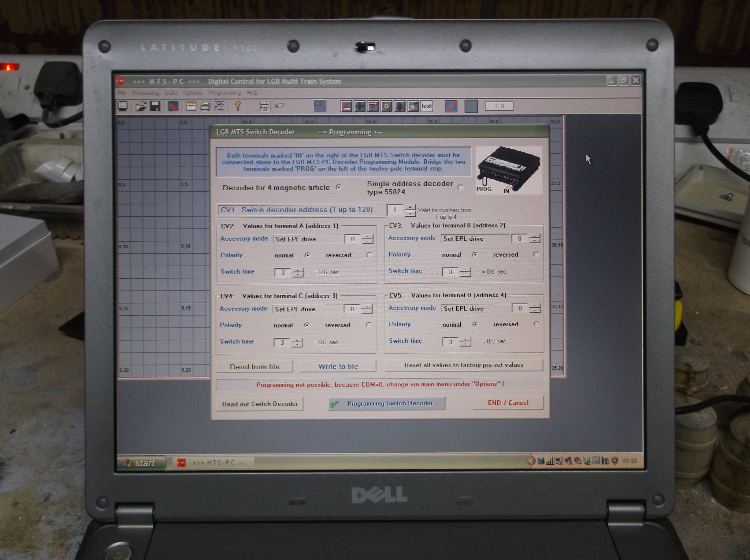Select the tree scenery tool icon
The width and height of the screenshot is (750, 560).
(x=400, y=106)
